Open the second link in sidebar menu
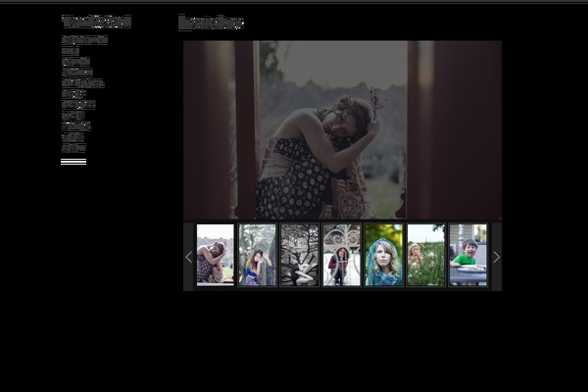Screen dimensions: 588x392 pos(70,51)
